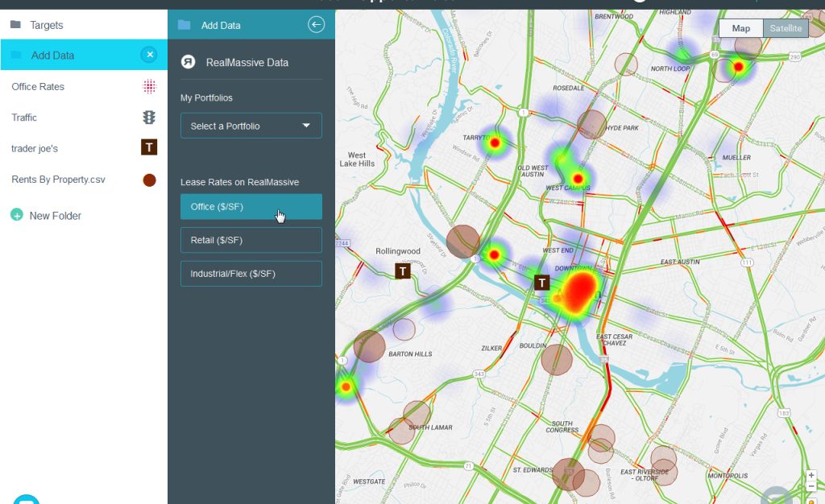Open the Targets folder
The image size is (825, 504).
click(x=47, y=25)
